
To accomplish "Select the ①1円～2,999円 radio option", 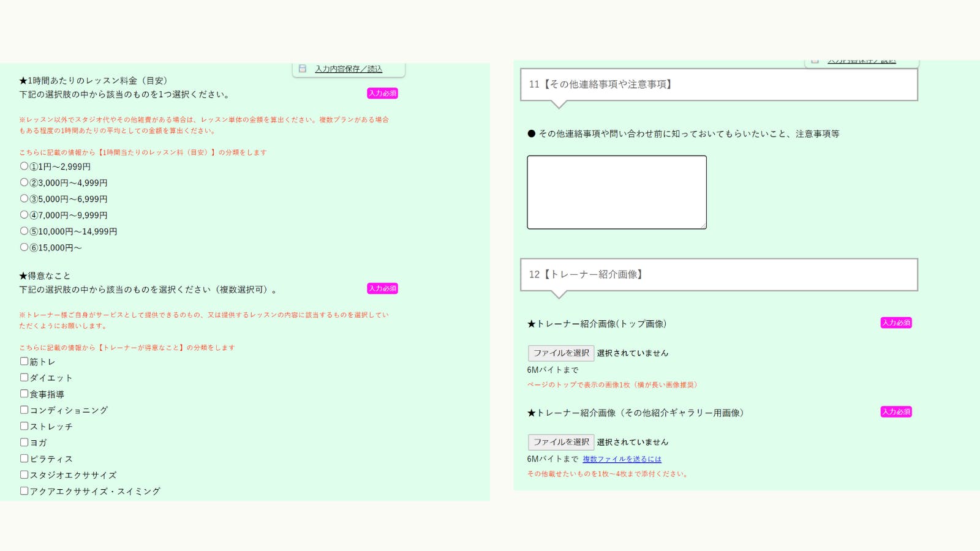I will tap(24, 166).
